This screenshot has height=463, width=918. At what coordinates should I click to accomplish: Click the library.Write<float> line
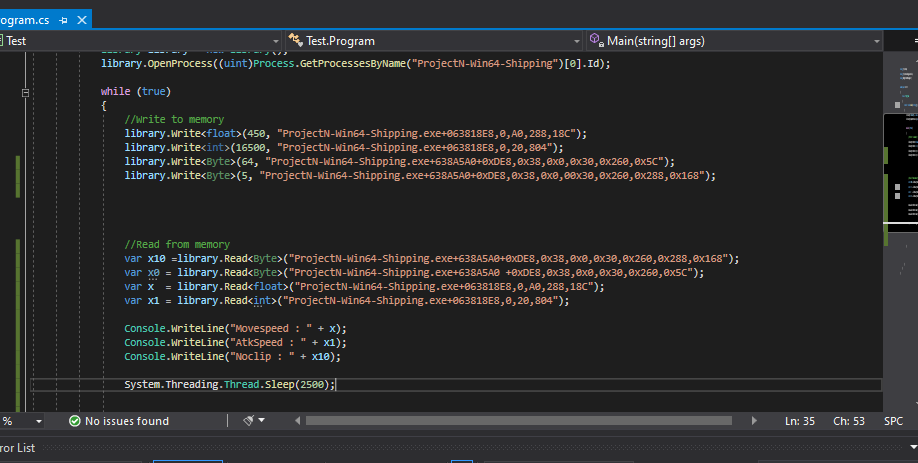355,133
